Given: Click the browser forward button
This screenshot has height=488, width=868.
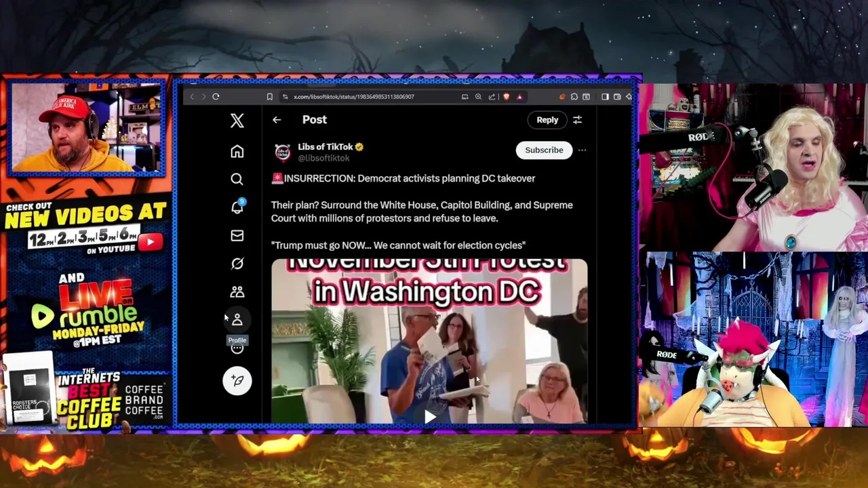Looking at the screenshot, I should (203, 97).
